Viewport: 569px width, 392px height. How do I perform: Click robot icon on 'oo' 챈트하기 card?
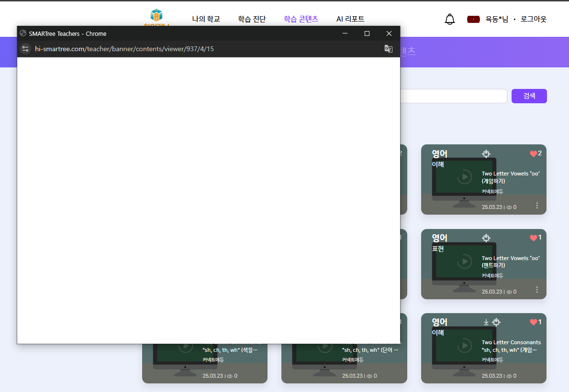click(x=486, y=238)
